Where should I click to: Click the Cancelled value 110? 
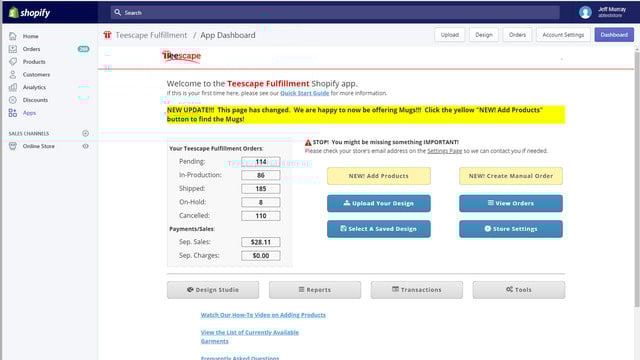point(260,216)
